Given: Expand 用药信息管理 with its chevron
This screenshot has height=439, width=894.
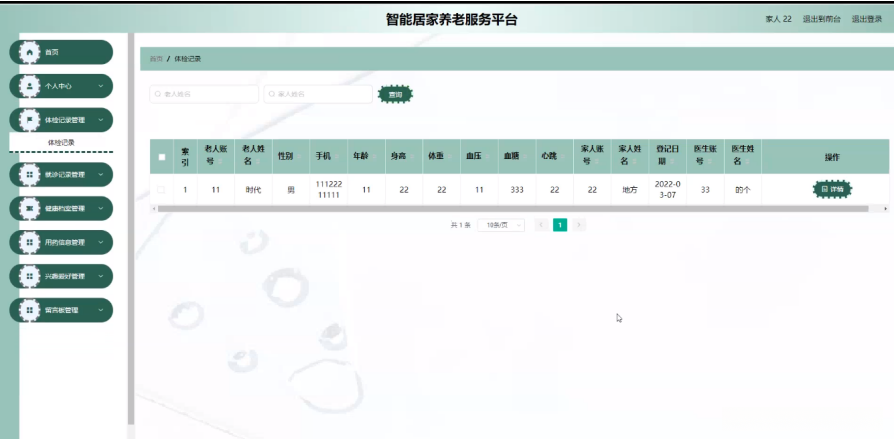Looking at the screenshot, I should 101,242.
